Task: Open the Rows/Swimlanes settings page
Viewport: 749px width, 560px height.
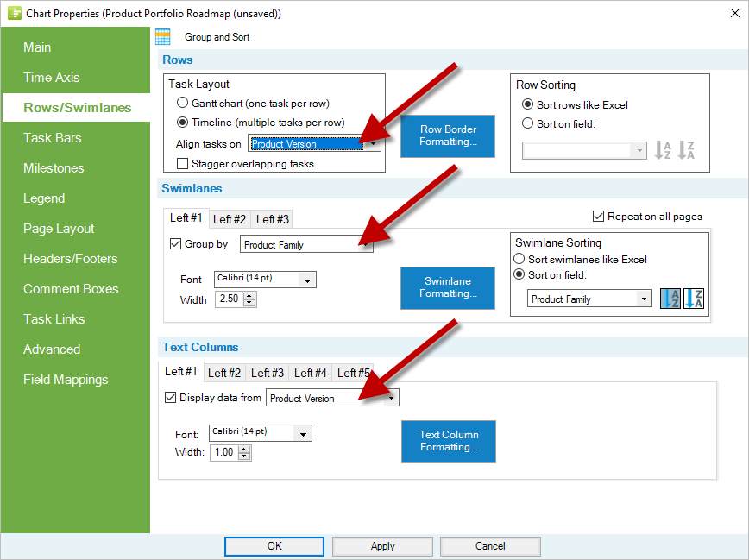Action: 76,108
